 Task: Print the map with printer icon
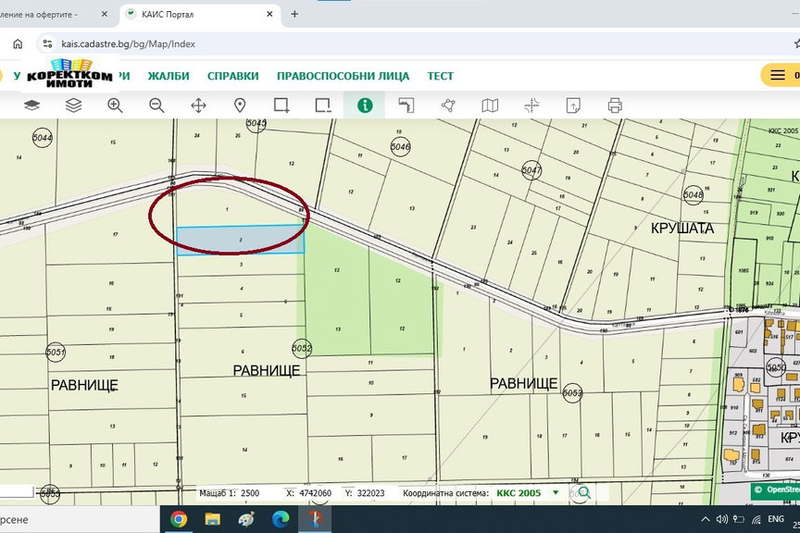(615, 106)
